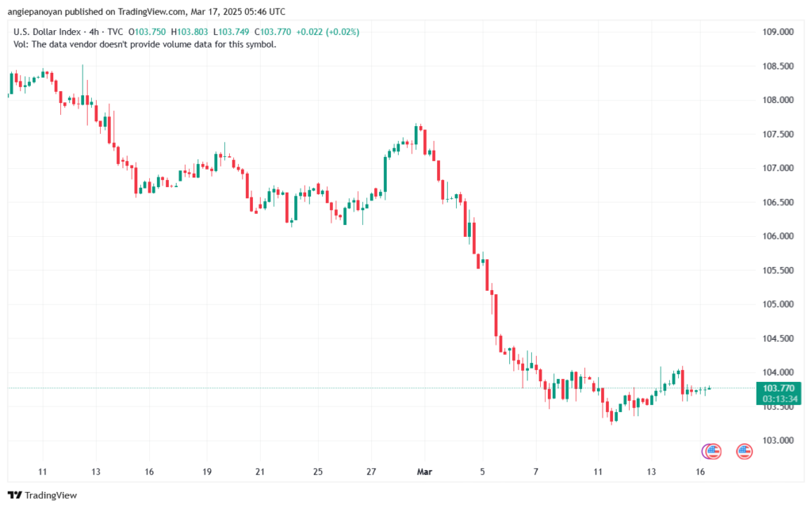Open the rightmost US flag economic event
Screen dimensions: 812x508
[x=744, y=452]
